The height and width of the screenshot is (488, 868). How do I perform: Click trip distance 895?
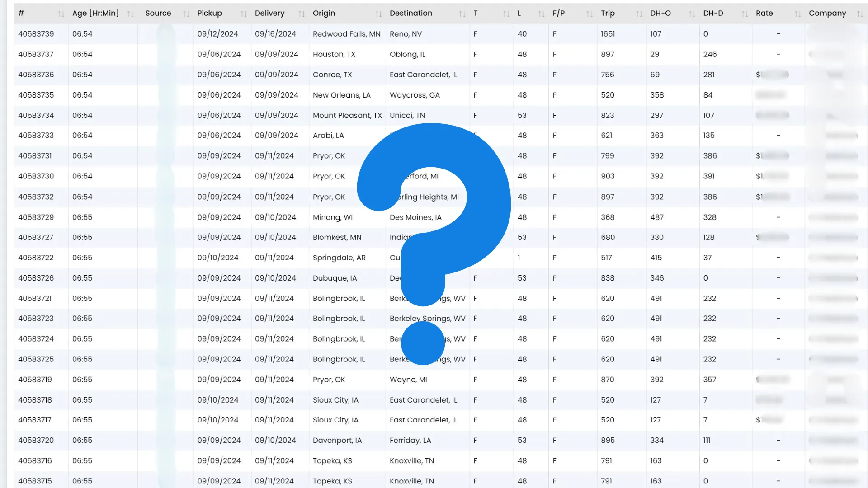pyautogui.click(x=607, y=440)
